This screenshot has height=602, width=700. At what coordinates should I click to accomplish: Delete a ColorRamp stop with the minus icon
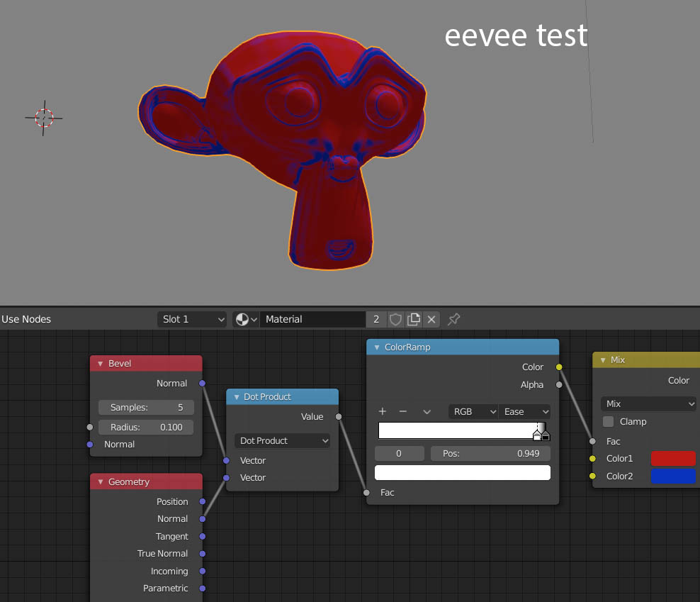(402, 411)
